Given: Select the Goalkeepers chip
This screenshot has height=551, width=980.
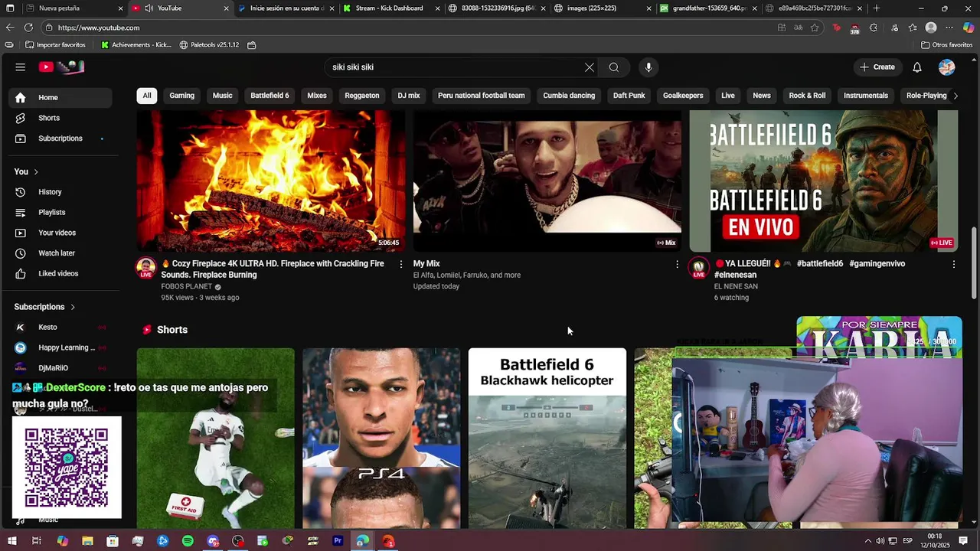Looking at the screenshot, I should tap(683, 96).
